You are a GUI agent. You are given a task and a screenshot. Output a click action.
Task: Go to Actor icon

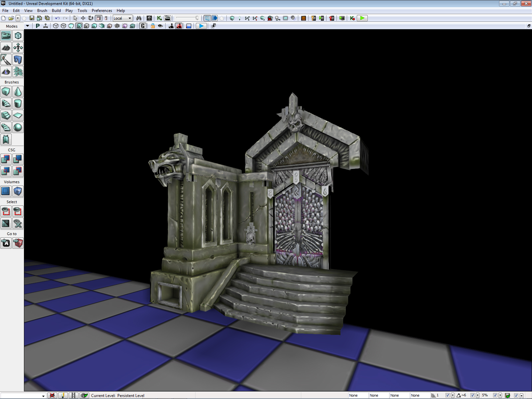6,243
